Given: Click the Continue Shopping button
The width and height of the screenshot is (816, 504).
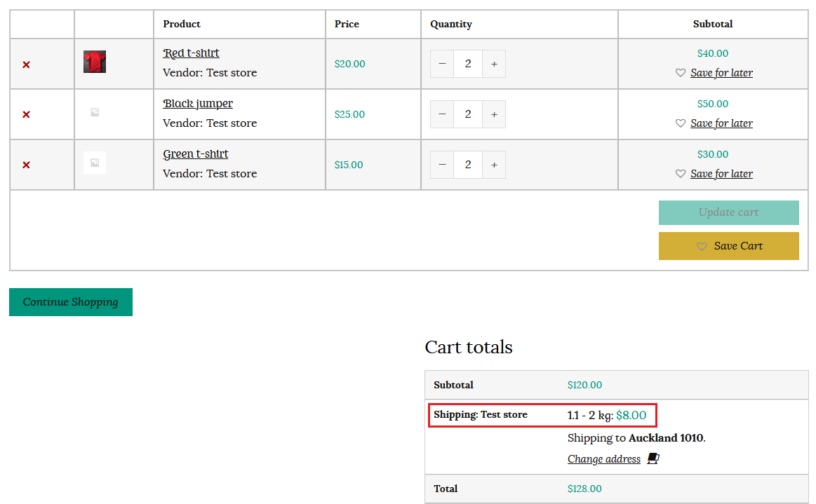Looking at the screenshot, I should point(71,302).
